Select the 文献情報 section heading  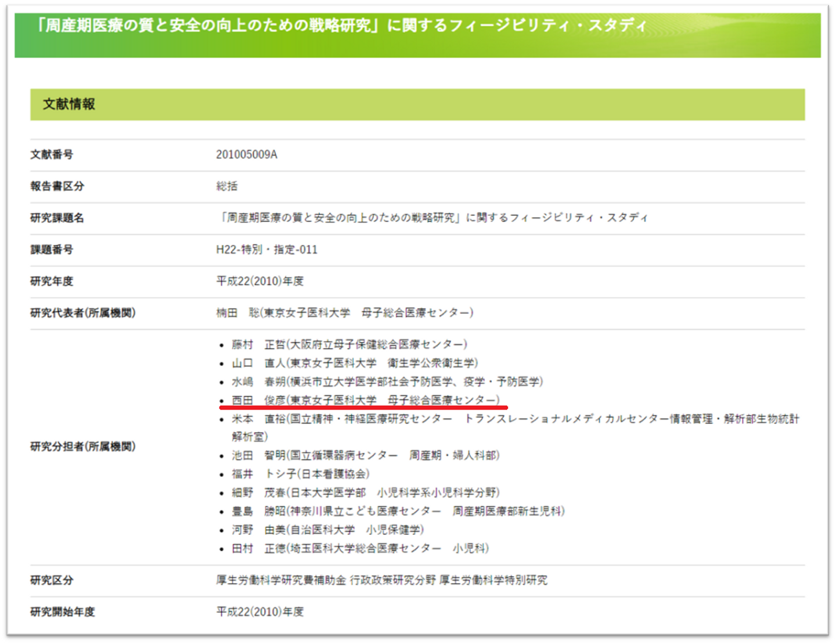[69, 104]
